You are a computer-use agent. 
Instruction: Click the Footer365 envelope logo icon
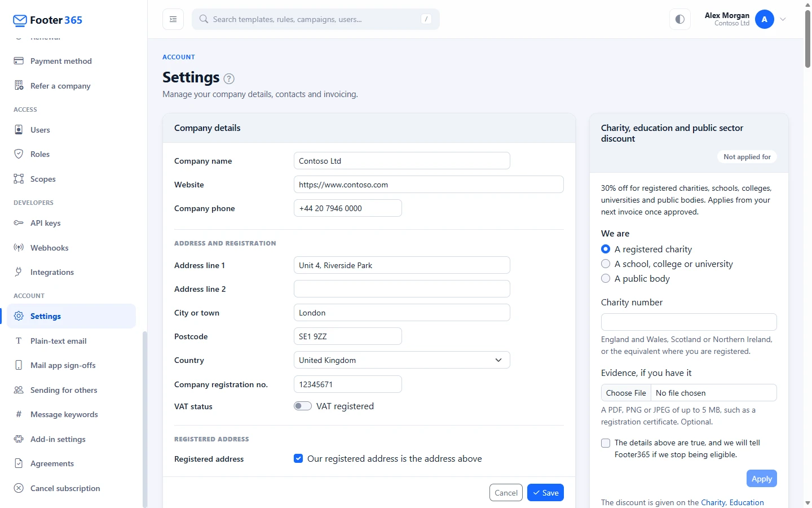20,20
